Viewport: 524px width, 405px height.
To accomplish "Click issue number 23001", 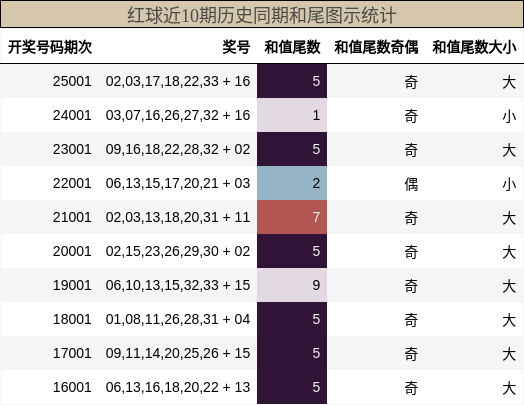I will [x=72, y=149].
